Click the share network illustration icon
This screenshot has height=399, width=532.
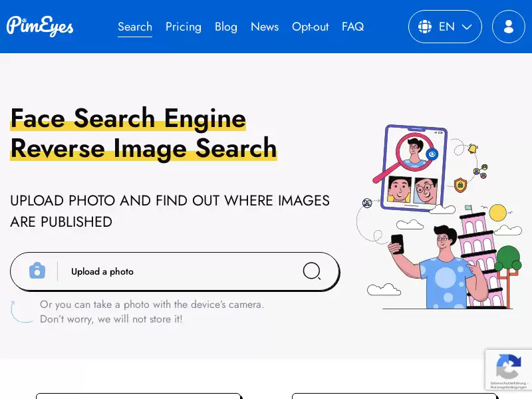480,172
